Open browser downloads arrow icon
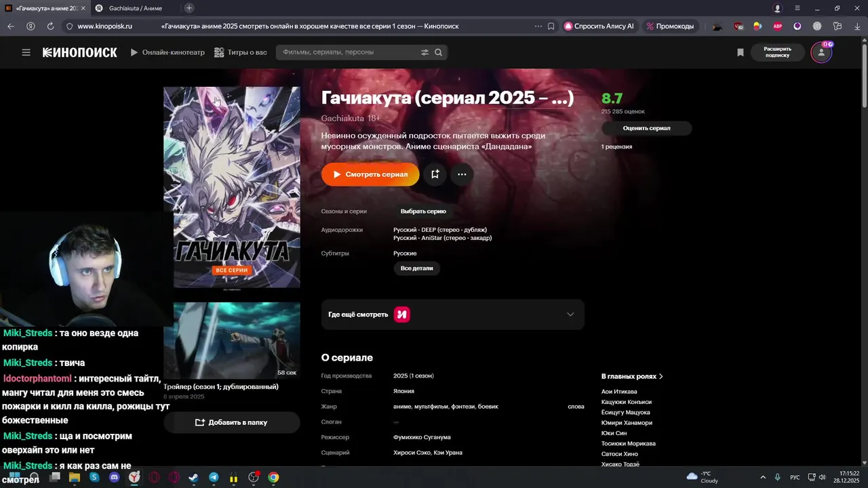Screen dimensions: 868x488 coord(856,26)
